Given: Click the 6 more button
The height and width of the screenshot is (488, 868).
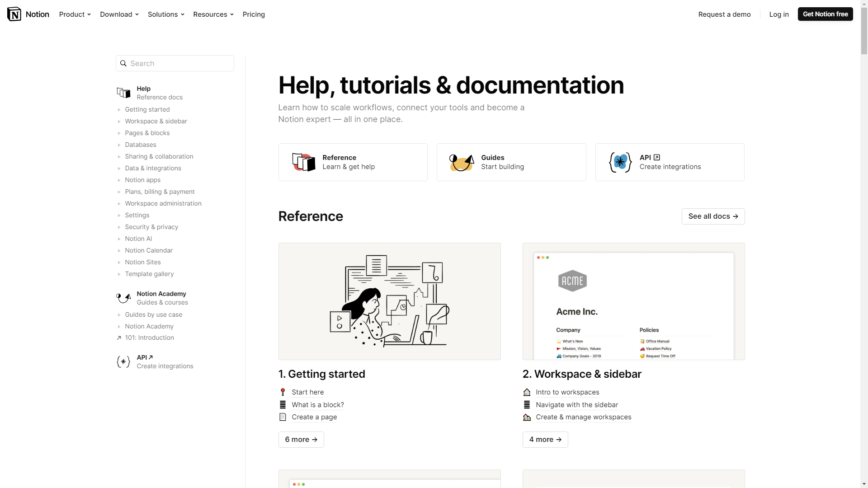Looking at the screenshot, I should pyautogui.click(x=301, y=439).
